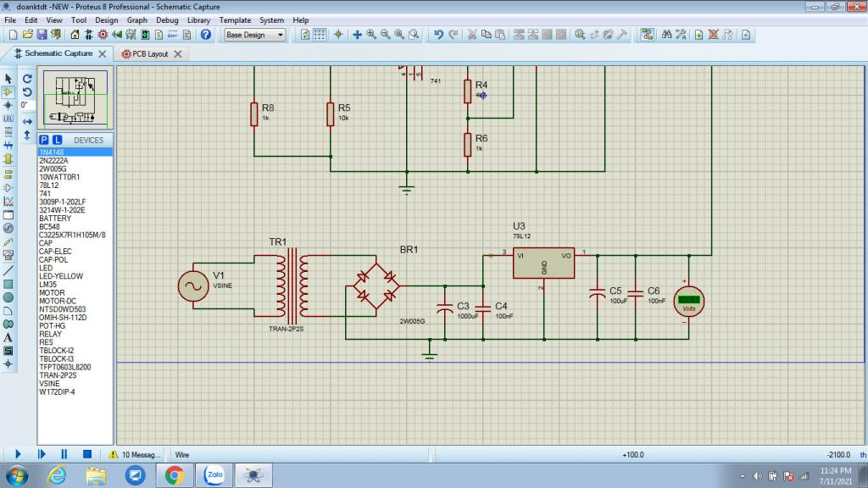Open the Debug menu
868x488 pixels.
click(167, 19)
